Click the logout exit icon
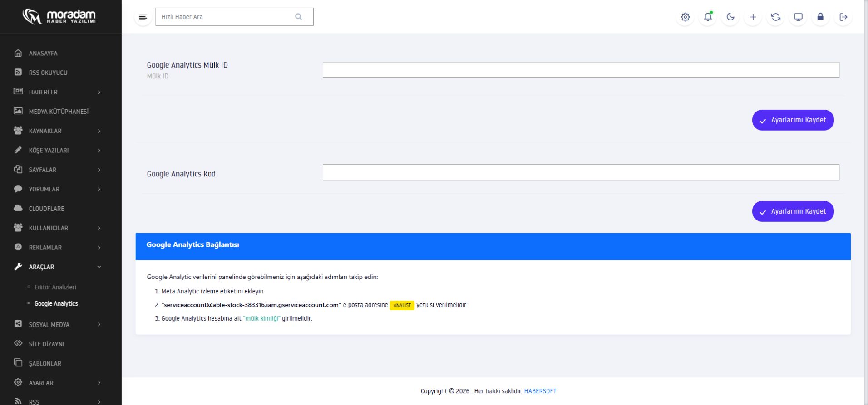 coord(843,17)
